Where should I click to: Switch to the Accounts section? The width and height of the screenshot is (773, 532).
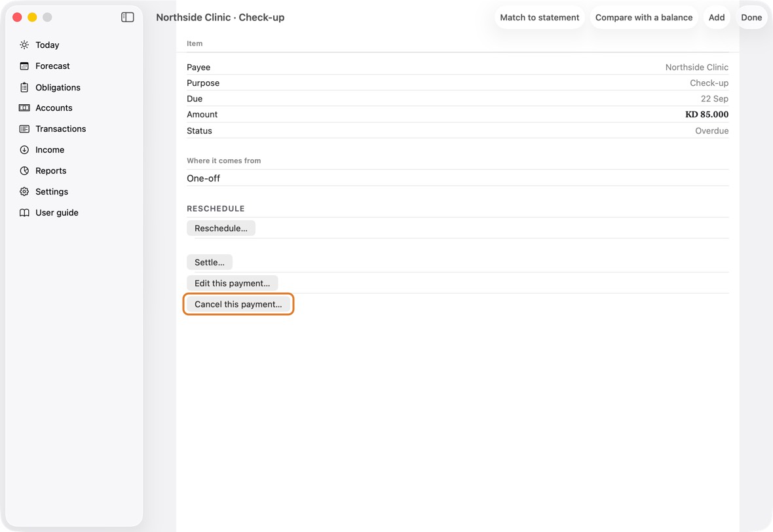(x=54, y=107)
